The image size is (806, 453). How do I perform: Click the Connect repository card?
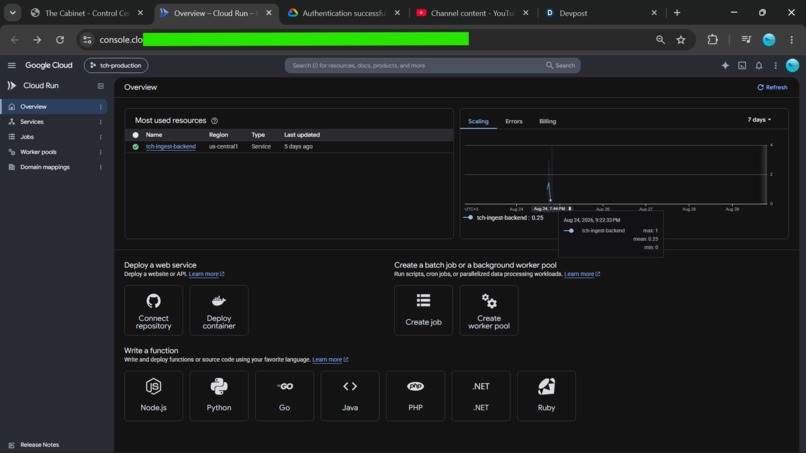click(153, 311)
